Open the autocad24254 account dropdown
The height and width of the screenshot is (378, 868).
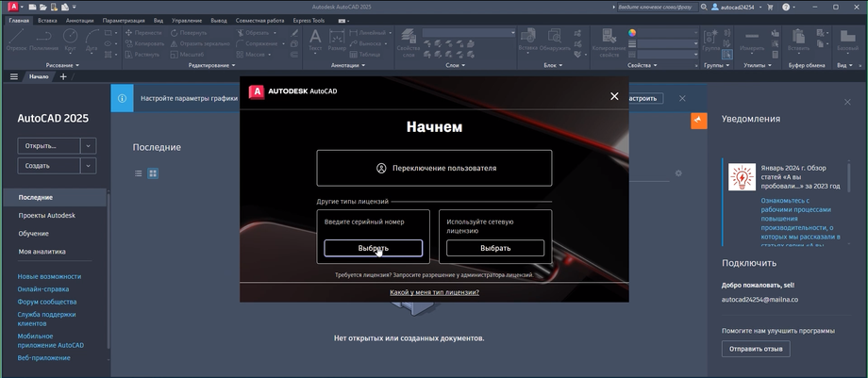(x=736, y=8)
